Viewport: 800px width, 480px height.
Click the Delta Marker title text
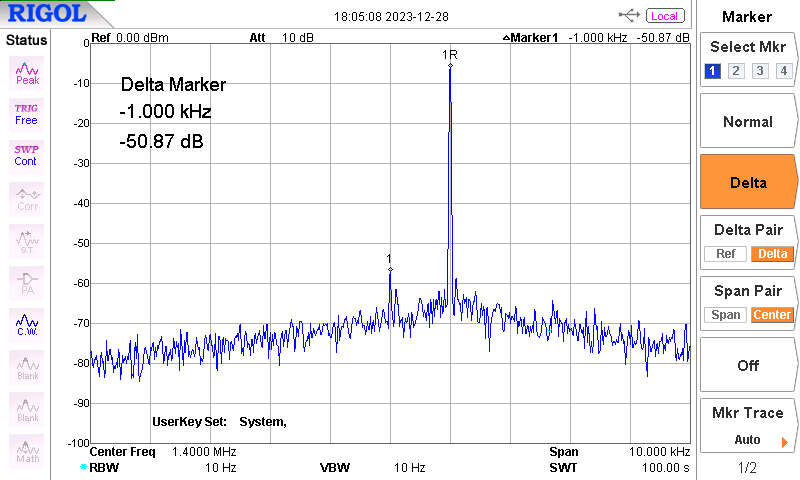(173, 85)
